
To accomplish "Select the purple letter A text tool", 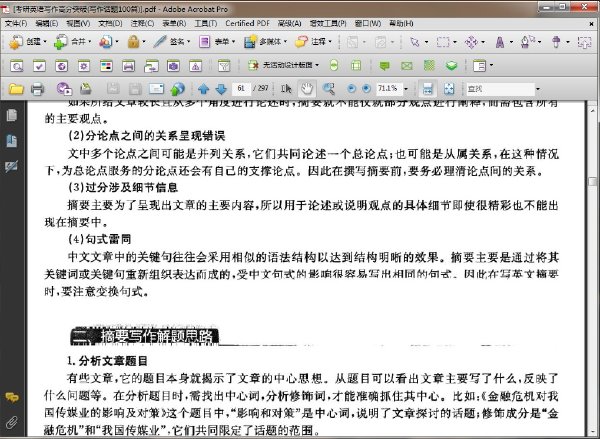I will (x=502, y=42).
